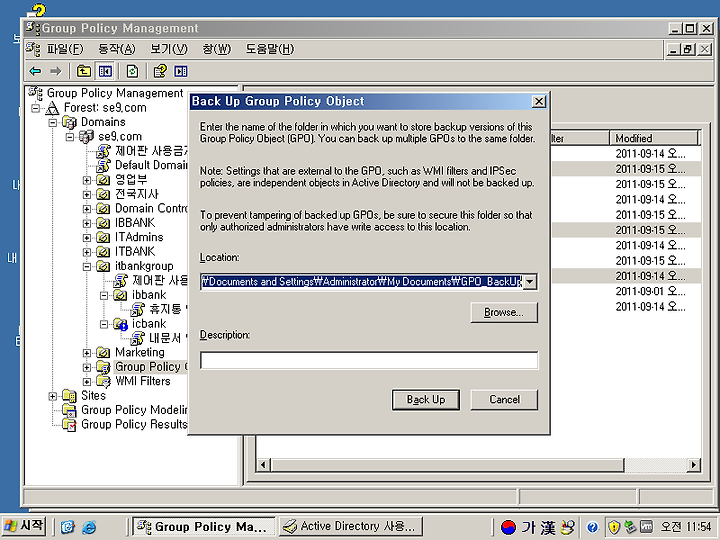Click the horizontal scrollbar right arrow
The image size is (720, 540).
click(x=693, y=465)
